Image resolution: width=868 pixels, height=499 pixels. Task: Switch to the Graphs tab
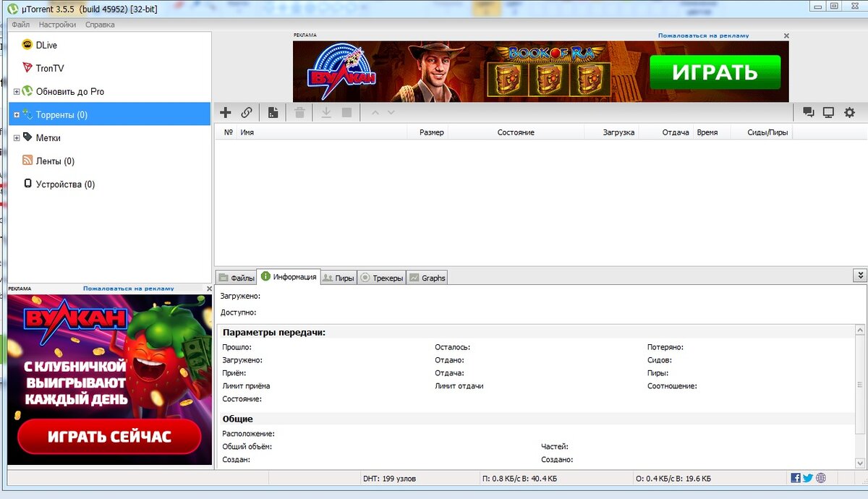coord(427,278)
